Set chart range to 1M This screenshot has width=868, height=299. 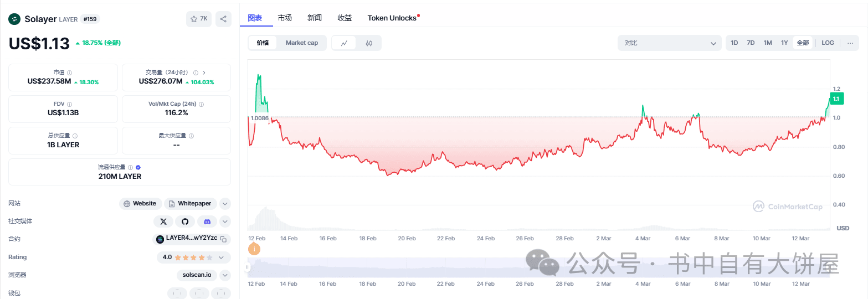(x=768, y=43)
